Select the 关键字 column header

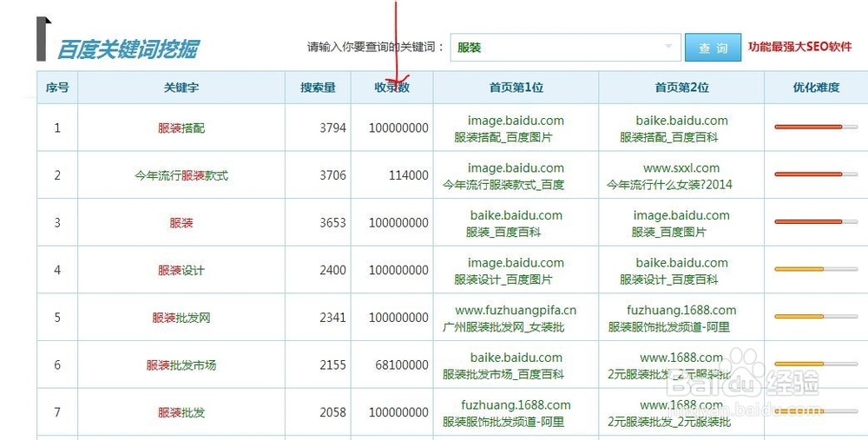pos(181,88)
